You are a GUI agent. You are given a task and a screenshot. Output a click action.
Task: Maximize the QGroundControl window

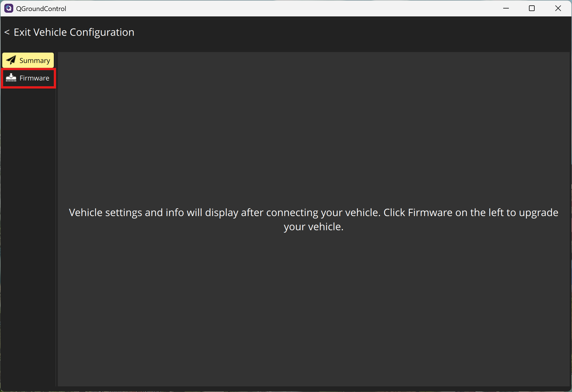pyautogui.click(x=532, y=8)
